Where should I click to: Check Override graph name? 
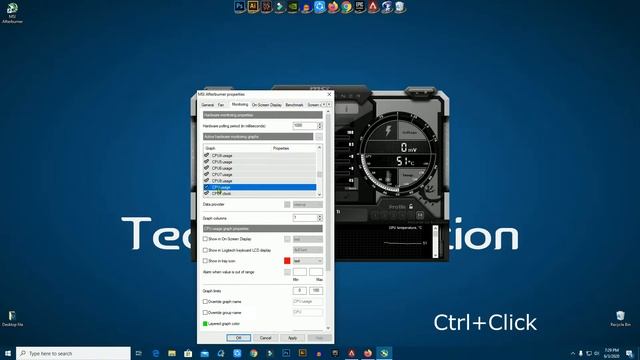205,302
